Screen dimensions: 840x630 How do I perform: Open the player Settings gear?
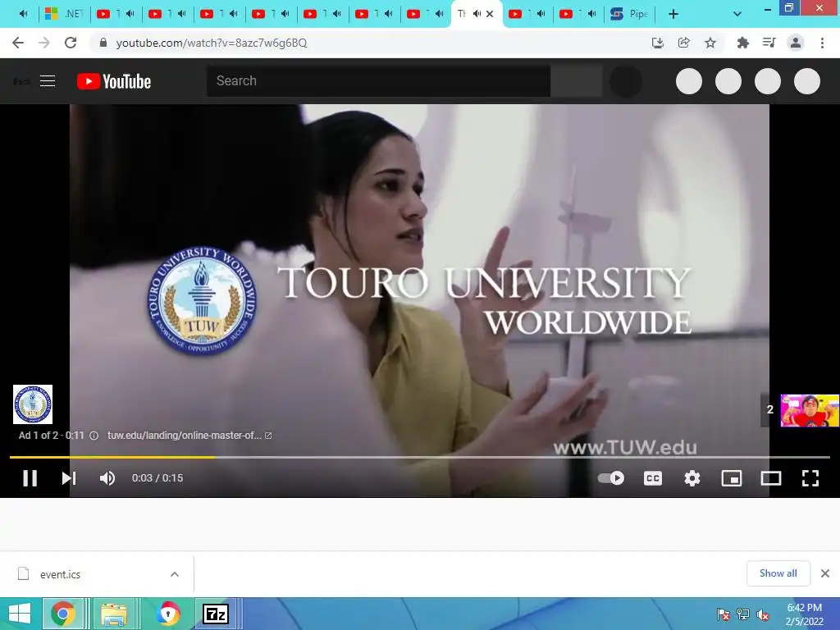692,478
